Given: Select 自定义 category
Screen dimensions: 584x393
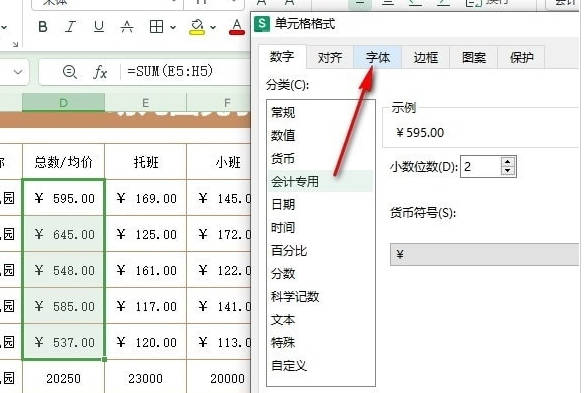Looking at the screenshot, I should tap(320, 365).
